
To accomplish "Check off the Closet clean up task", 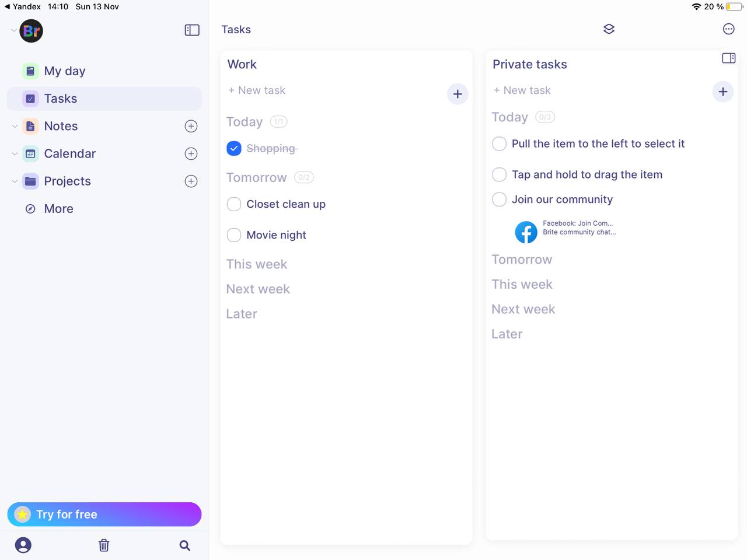I will pos(234,204).
